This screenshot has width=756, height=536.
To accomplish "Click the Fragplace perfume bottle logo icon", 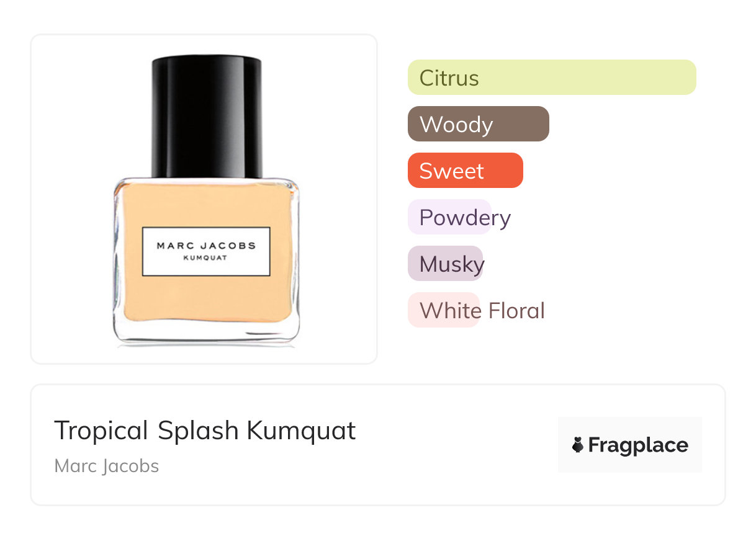I will tap(578, 445).
